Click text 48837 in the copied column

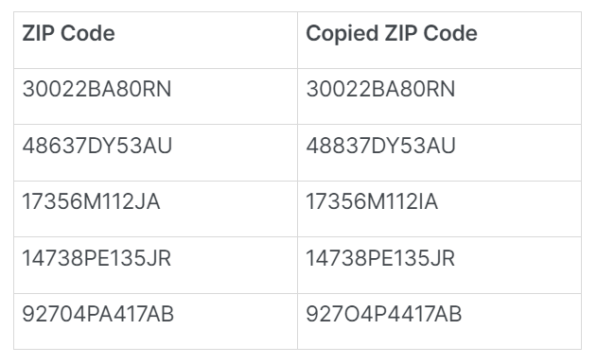(338, 146)
